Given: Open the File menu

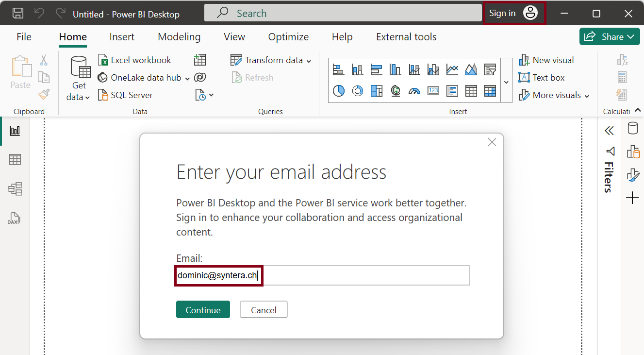Looking at the screenshot, I should 24,37.
